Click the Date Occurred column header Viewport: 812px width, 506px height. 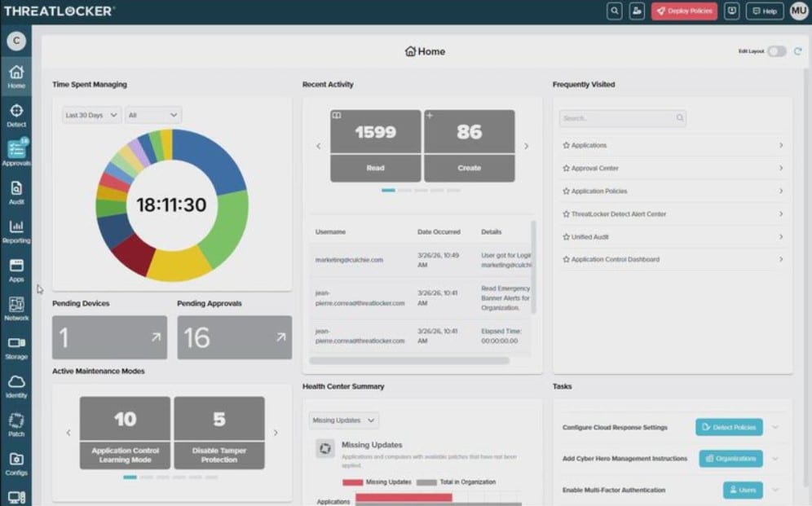[439, 231]
